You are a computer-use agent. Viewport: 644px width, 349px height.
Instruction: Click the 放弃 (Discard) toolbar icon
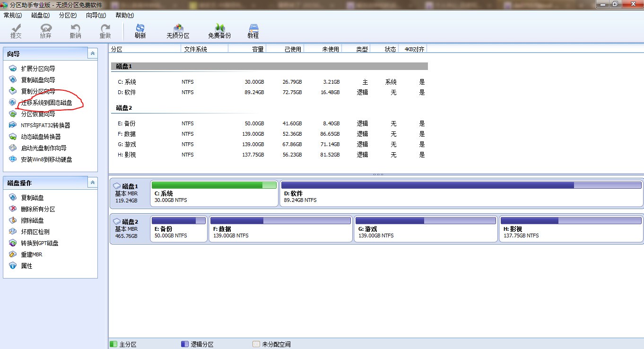45,31
